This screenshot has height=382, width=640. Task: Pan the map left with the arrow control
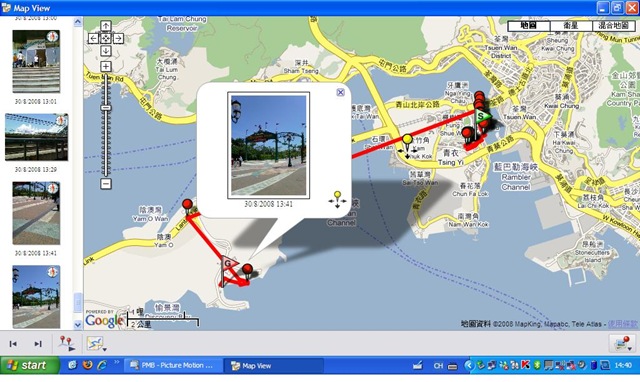pyautogui.click(x=93, y=38)
